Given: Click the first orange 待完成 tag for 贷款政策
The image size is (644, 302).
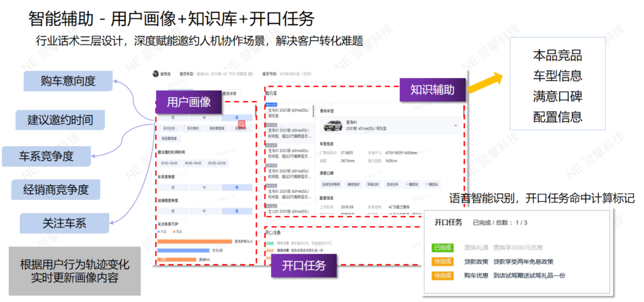Looking at the screenshot, I should [441, 262].
